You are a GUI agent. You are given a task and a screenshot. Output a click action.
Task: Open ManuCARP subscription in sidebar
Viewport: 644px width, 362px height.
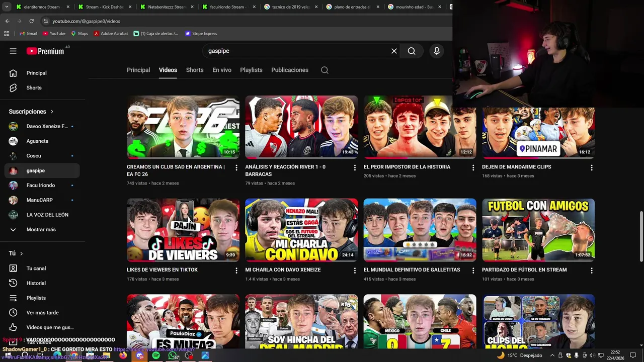coord(42,200)
